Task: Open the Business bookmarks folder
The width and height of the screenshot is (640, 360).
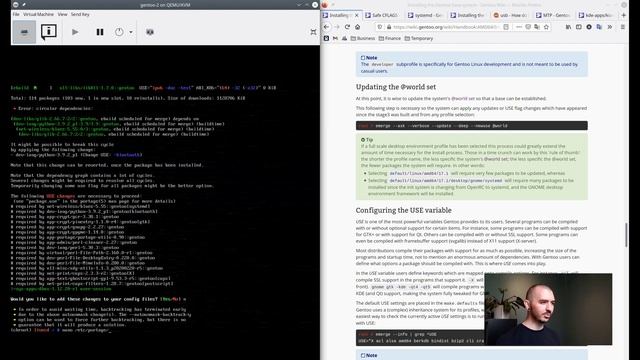Action: [x=362, y=38]
